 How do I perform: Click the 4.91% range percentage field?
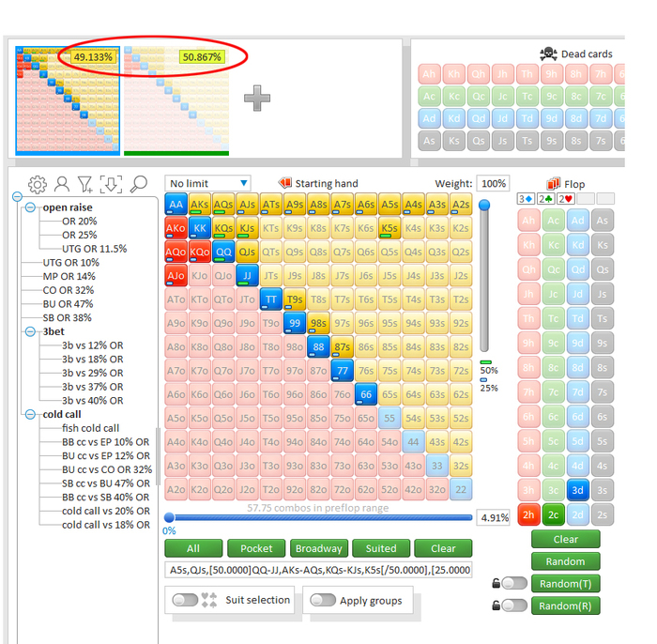click(494, 518)
